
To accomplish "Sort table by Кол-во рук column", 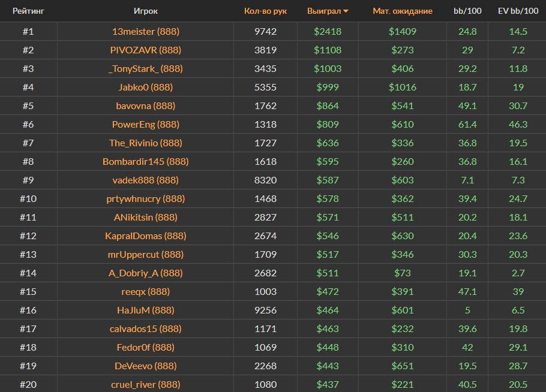I will click(265, 11).
